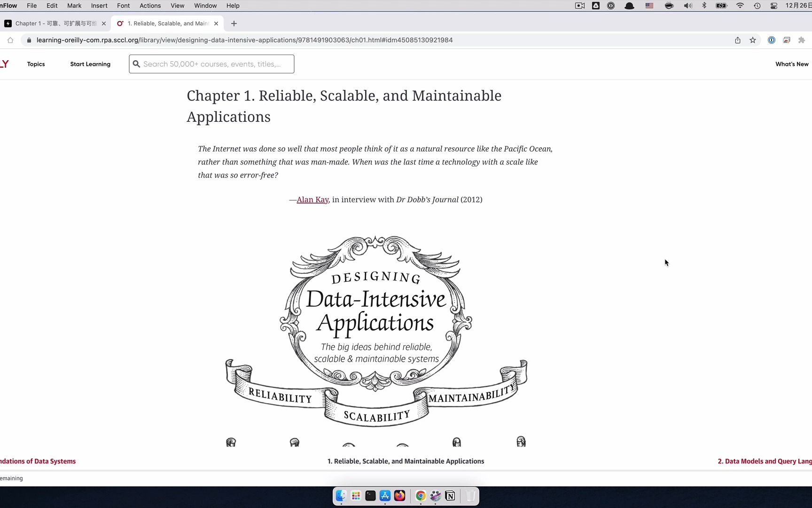Open the screen recording menu bar icon
Image resolution: width=812 pixels, height=508 pixels.
[x=580, y=6]
